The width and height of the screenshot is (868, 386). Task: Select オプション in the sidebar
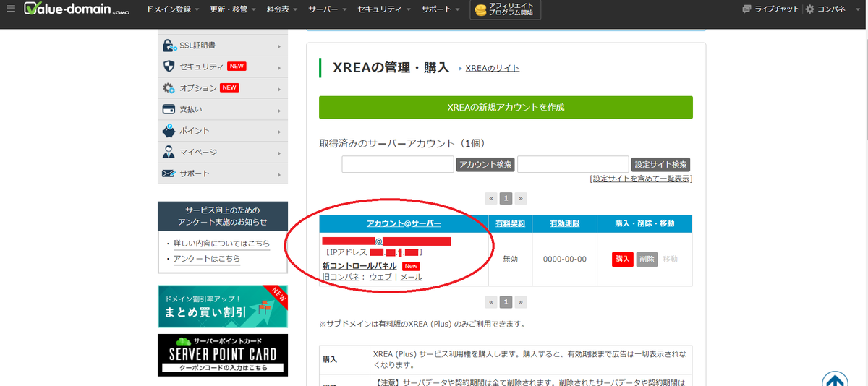pos(223,88)
